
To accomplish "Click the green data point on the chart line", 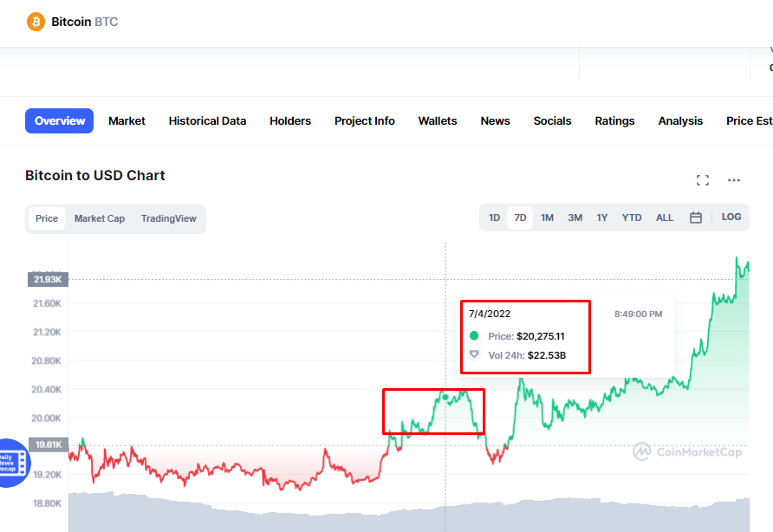I will point(445,398).
